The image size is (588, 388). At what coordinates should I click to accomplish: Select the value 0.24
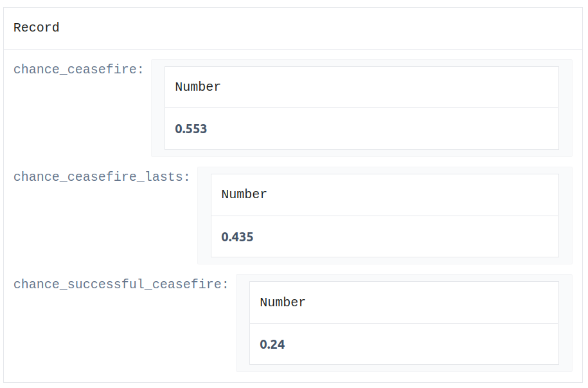pyautogui.click(x=272, y=344)
